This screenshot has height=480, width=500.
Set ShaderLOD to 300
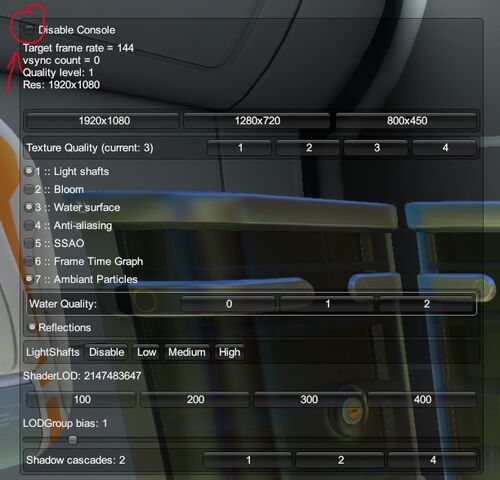click(309, 400)
